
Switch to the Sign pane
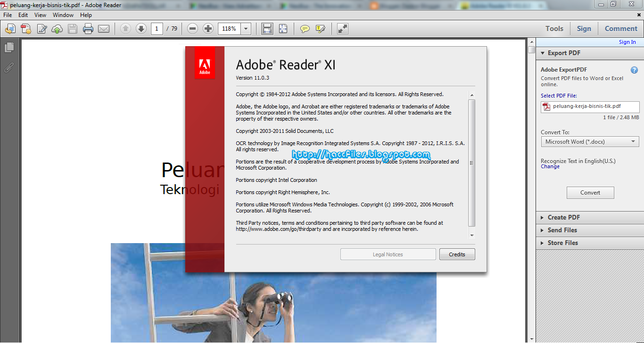[x=584, y=29]
